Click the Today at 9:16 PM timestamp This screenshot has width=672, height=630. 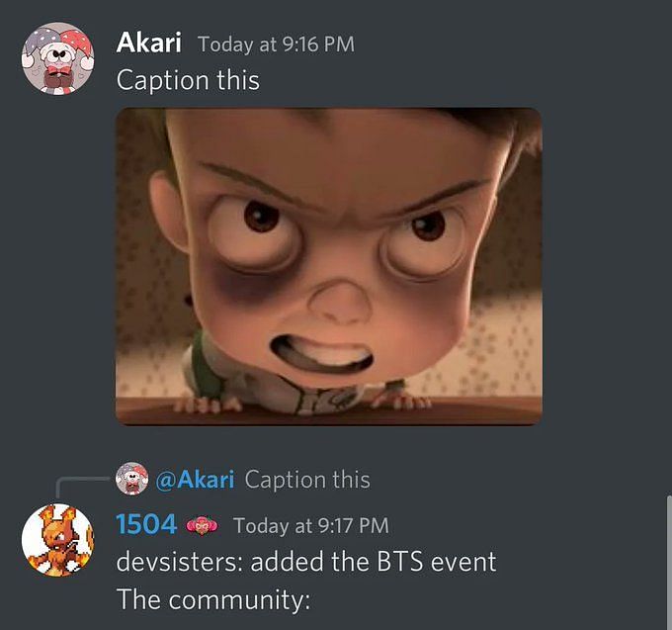pos(276,45)
